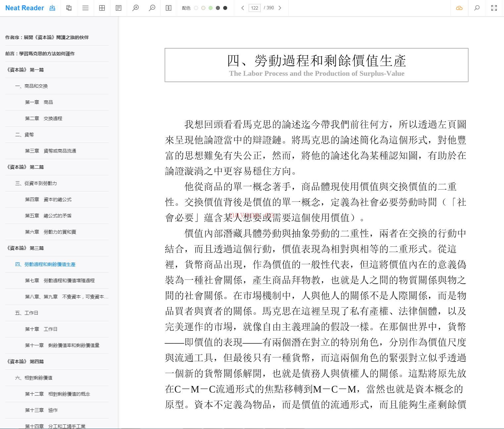Open 前言：學習馬克思的方法如何運作
The height and width of the screenshot is (429, 504).
click(x=40, y=54)
